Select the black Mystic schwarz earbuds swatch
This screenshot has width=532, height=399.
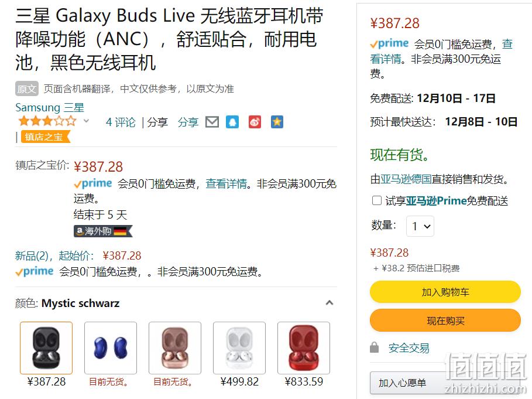46,347
